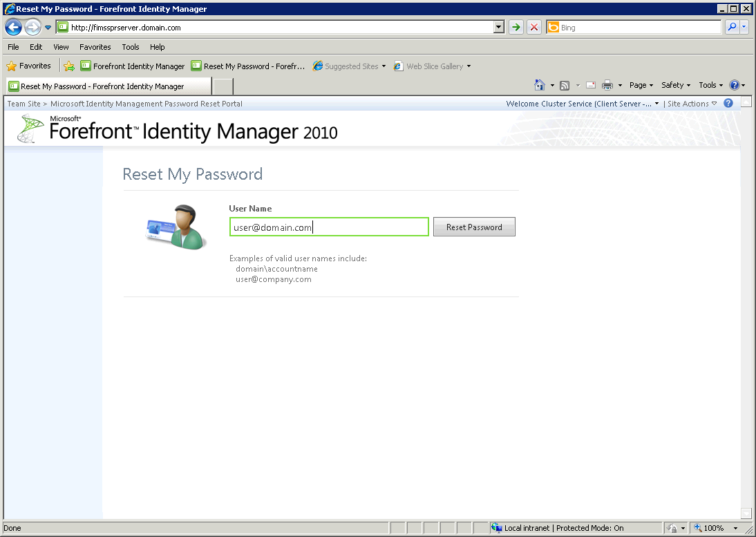Click the page scrollbar down arrow
Screen dimensions: 756x537
pos(746,514)
